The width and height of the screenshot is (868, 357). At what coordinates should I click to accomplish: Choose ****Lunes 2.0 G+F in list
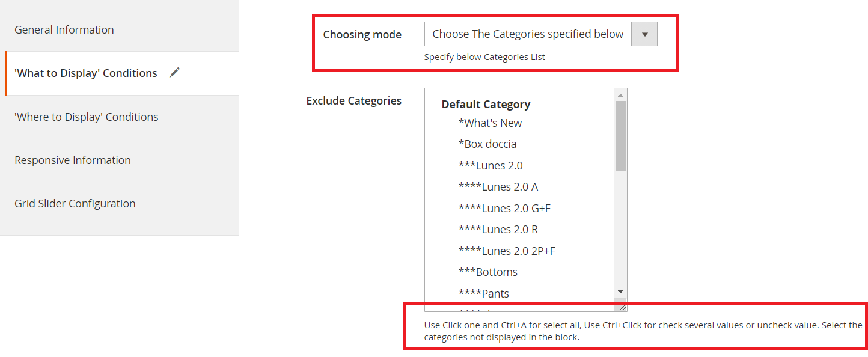coord(504,208)
